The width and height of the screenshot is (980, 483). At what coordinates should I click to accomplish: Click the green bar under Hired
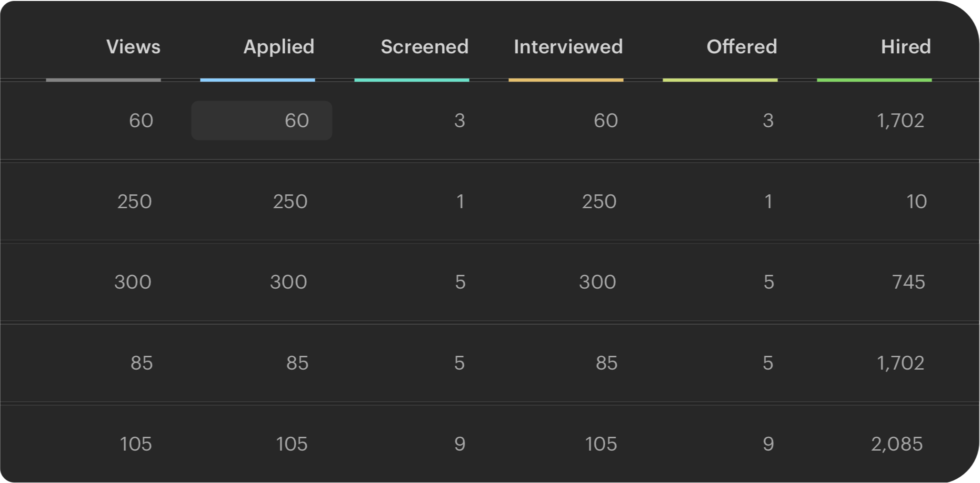874,80
